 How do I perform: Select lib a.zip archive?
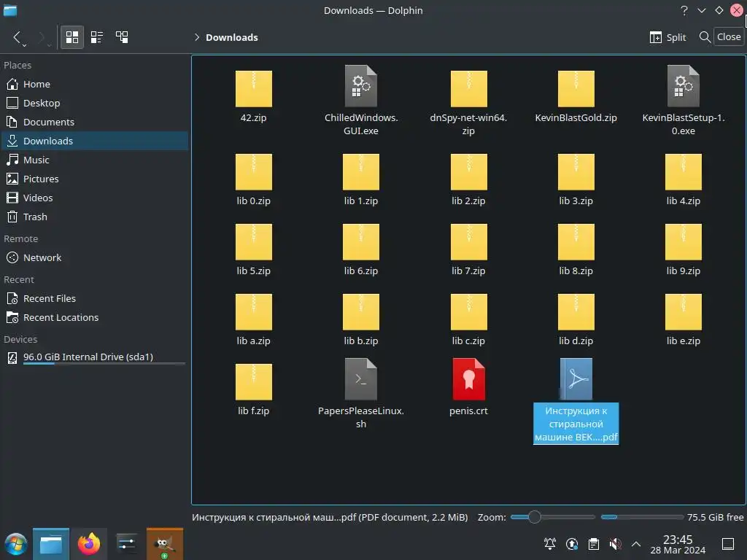[x=253, y=312]
